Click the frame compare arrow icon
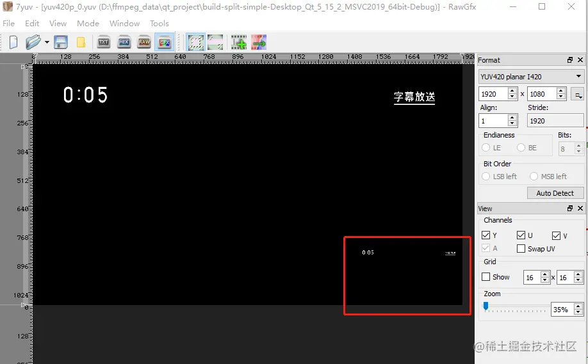The height and width of the screenshot is (364, 588). 259,42
